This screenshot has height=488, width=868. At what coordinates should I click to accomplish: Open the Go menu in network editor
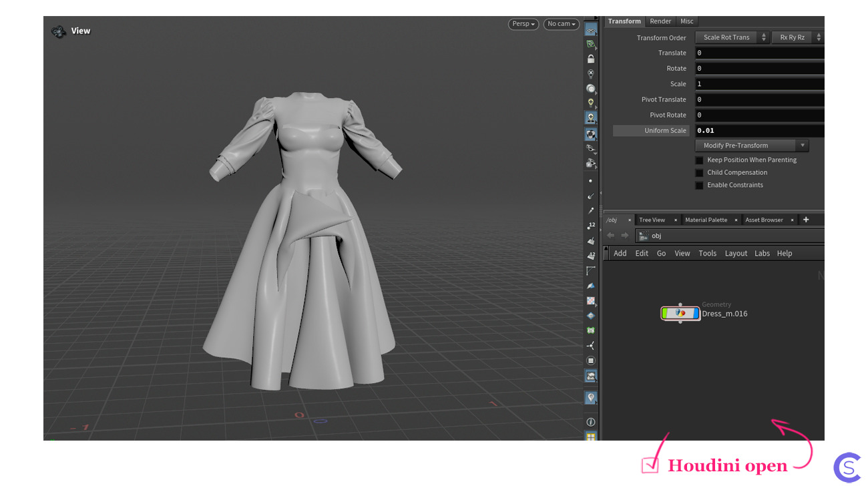click(x=661, y=253)
